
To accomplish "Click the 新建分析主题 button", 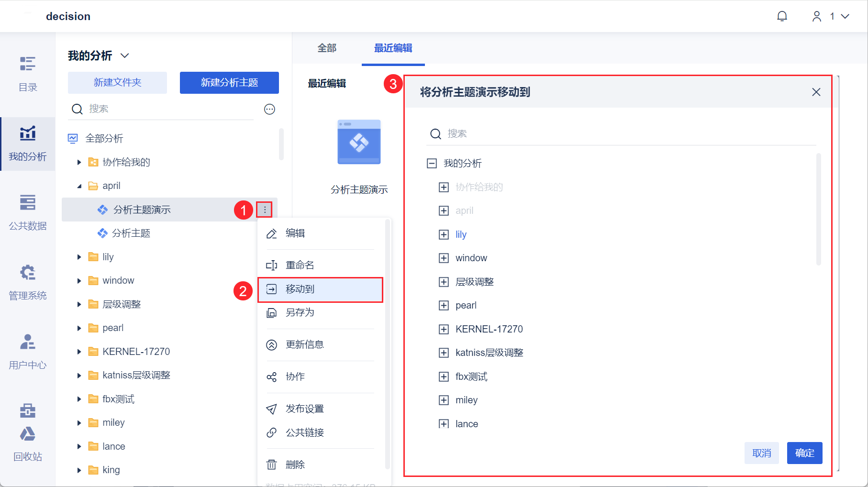I will coord(229,83).
